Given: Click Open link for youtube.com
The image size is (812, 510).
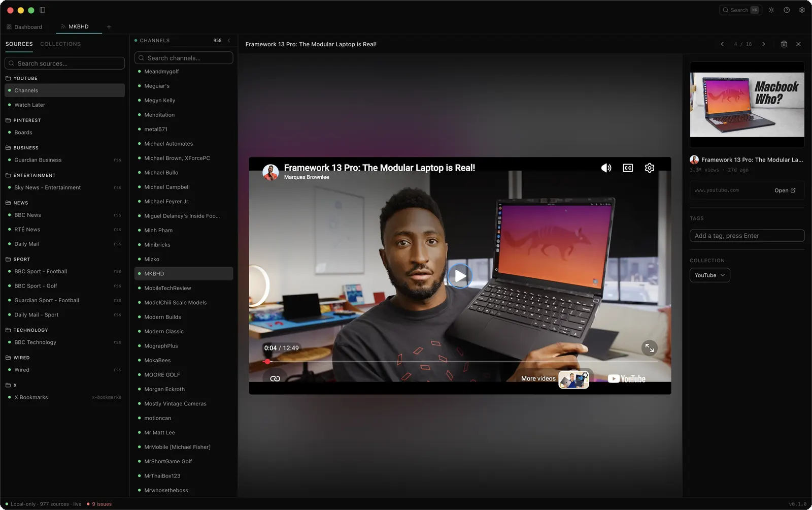Looking at the screenshot, I should tap(785, 190).
